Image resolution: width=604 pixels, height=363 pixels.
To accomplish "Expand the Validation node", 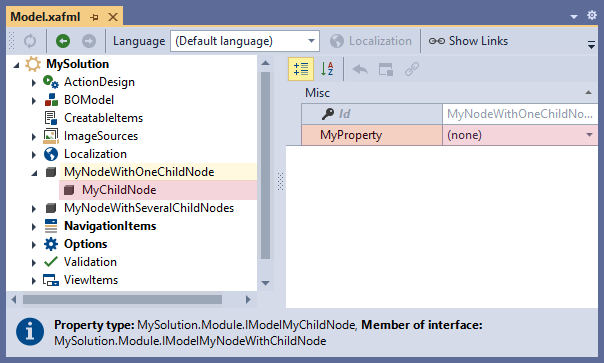I will click(34, 262).
